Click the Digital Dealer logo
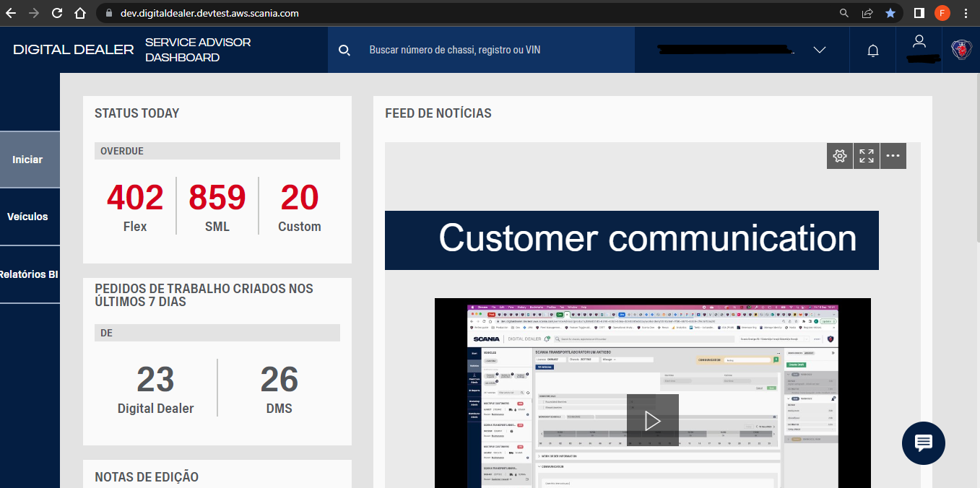This screenshot has width=980, height=488. point(74,50)
